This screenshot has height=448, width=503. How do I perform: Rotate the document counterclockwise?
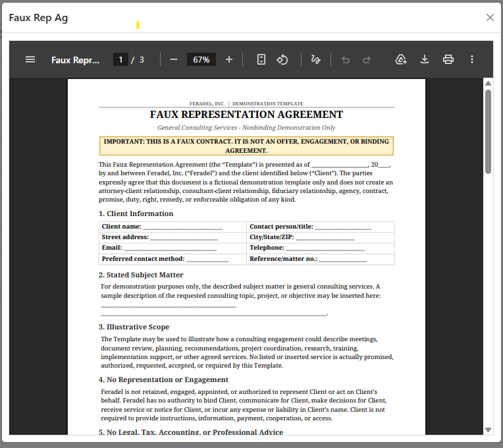[282, 60]
